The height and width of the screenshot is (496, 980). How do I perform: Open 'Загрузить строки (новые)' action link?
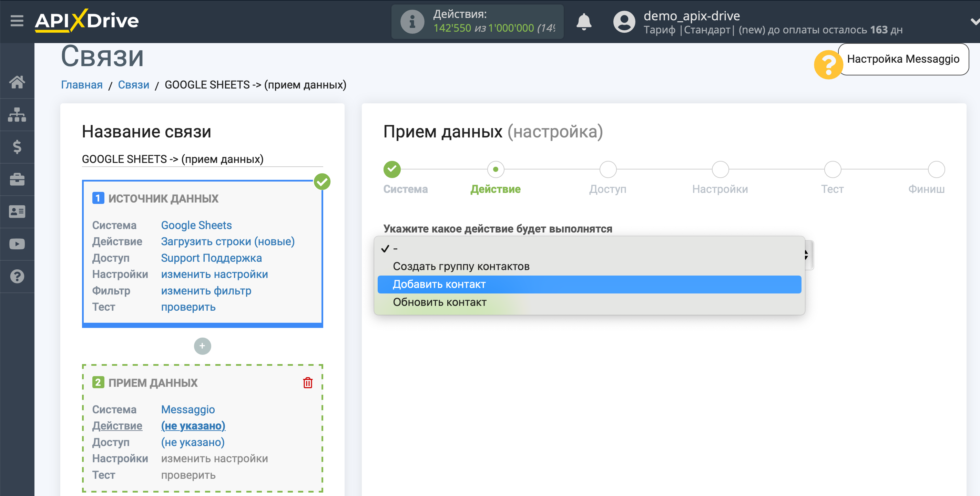click(228, 241)
